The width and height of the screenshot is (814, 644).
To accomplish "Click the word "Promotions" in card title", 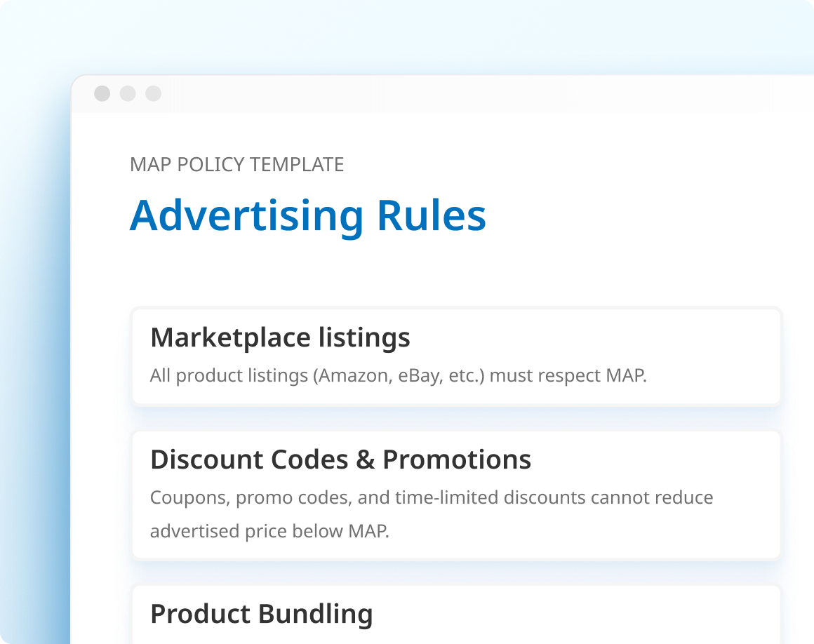I will coord(457,459).
